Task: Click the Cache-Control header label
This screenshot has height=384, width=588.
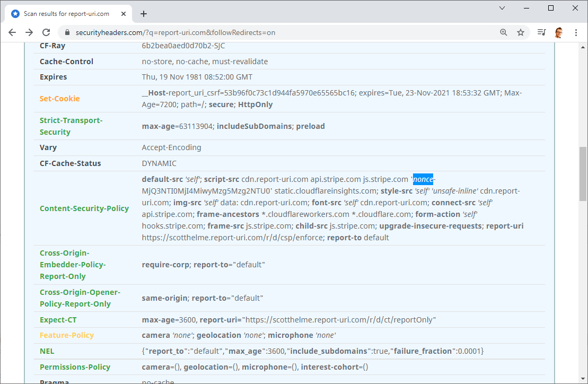Action: click(66, 62)
